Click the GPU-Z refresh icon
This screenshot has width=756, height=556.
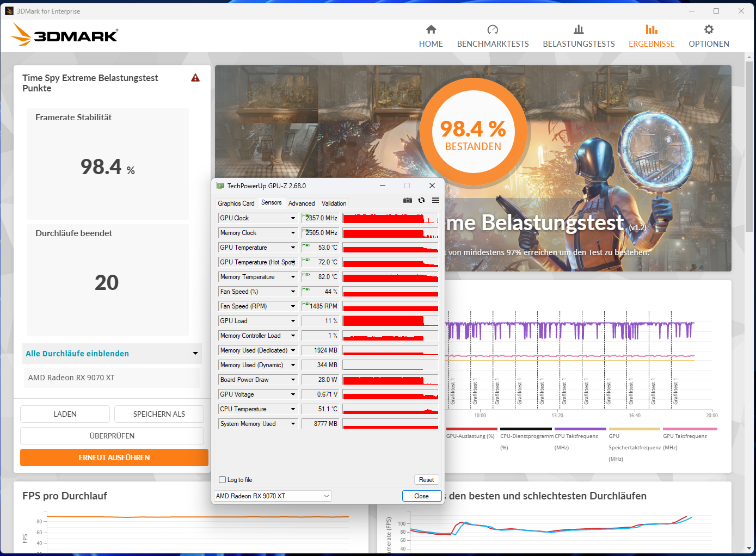click(421, 200)
